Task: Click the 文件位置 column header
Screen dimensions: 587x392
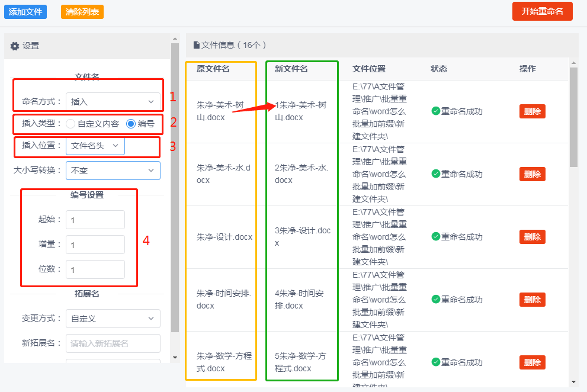Action: [x=369, y=69]
